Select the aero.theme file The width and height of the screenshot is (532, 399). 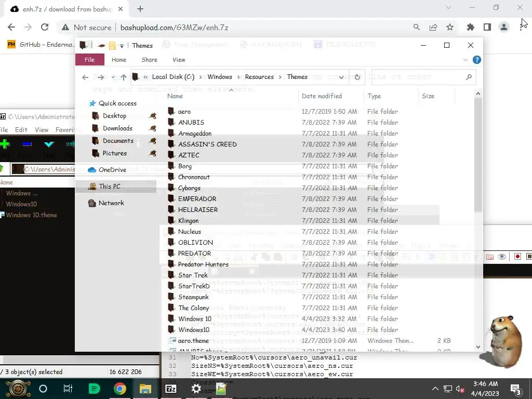pyautogui.click(x=193, y=341)
